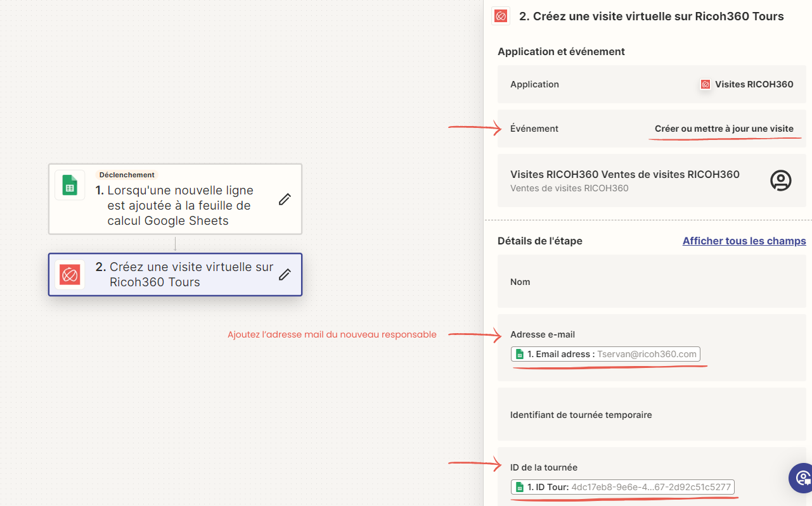Click the Adresse e-mail field pill

(x=605, y=354)
